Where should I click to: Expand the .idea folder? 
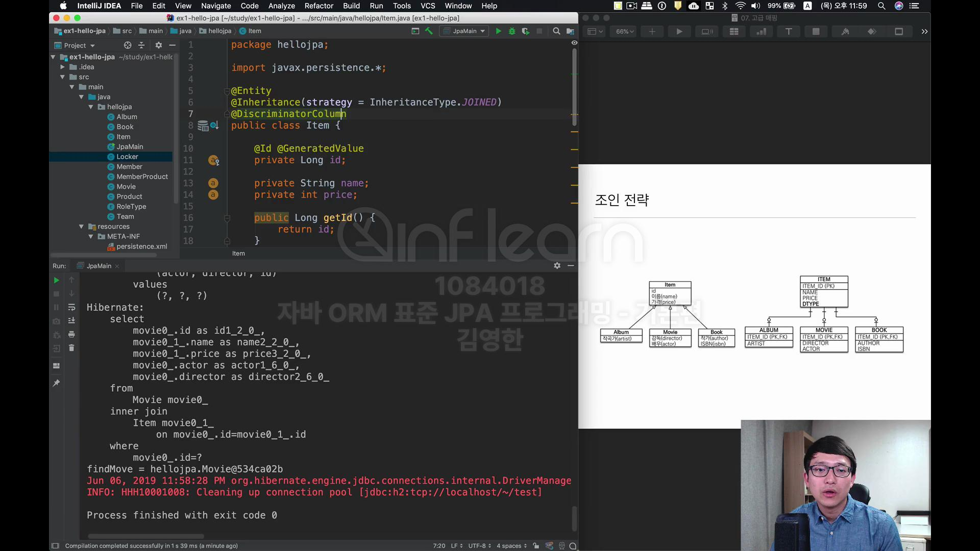(62, 67)
